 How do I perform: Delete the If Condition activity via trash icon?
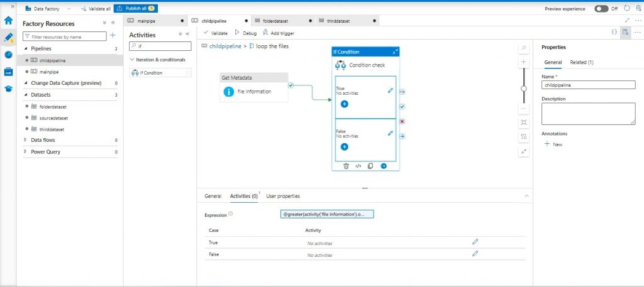pos(346,166)
